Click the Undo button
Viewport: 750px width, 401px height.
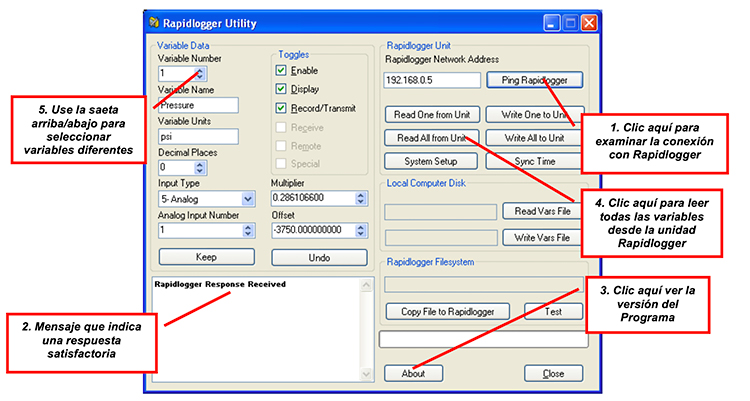[320, 257]
